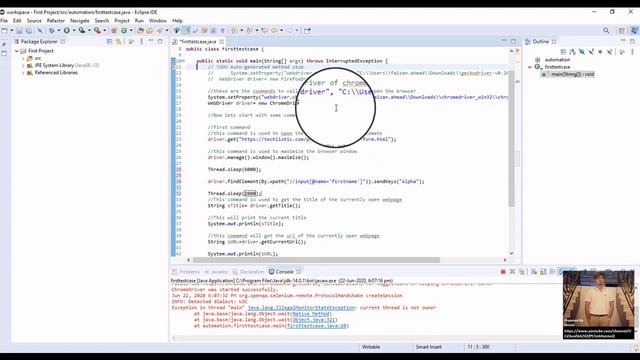
Task: Click the Smart Insert status bar entry
Action: 429,347
